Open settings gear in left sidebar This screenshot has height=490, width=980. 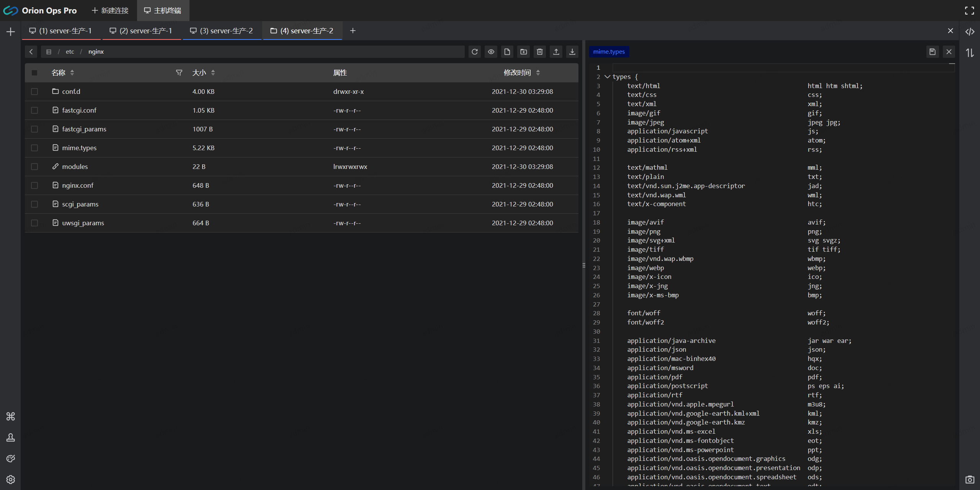click(x=10, y=479)
